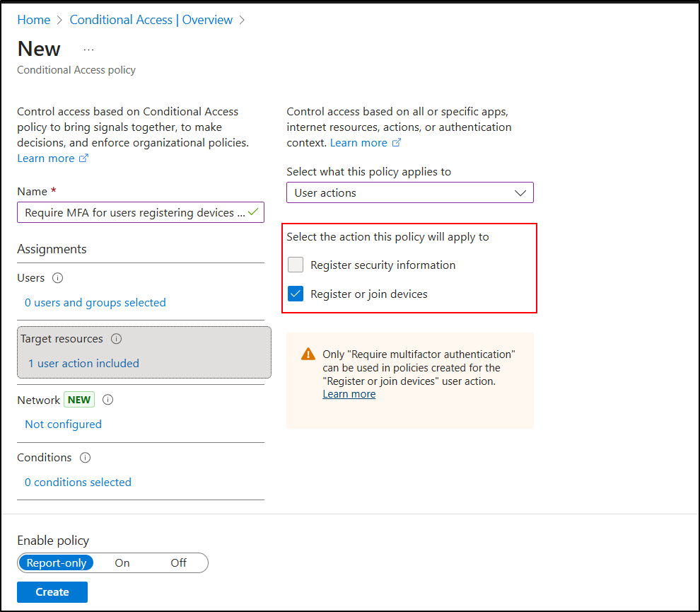Set Enable policy to On
The height and width of the screenshot is (612, 700).
pyautogui.click(x=122, y=563)
